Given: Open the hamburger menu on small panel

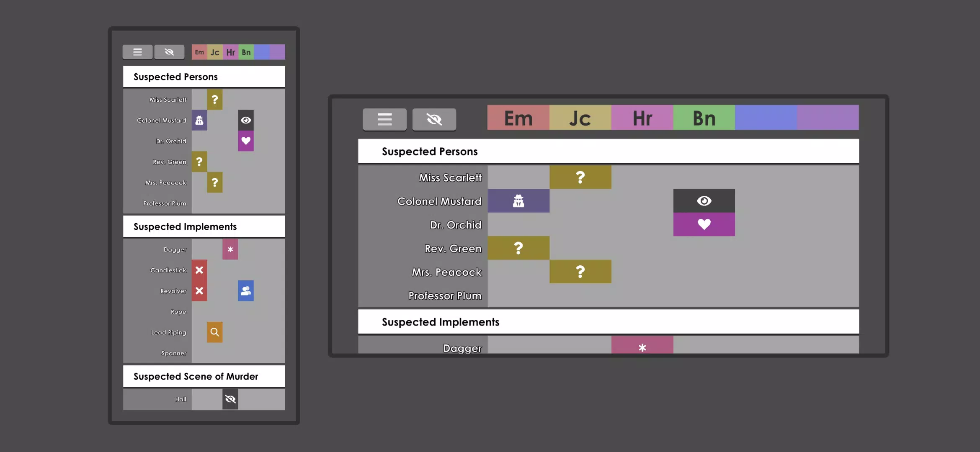Looking at the screenshot, I should pos(137,52).
